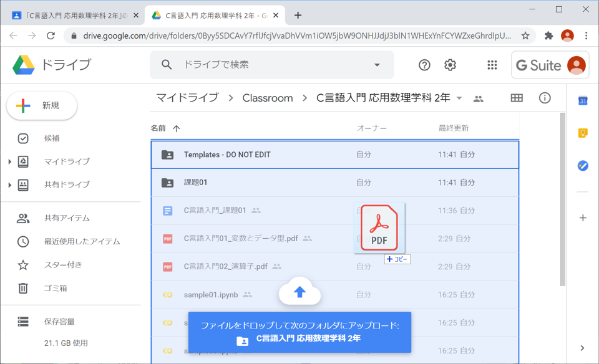Viewport: 599px width, 364px height.
Task: Click the add add-ons plus icon
Action: (x=582, y=218)
